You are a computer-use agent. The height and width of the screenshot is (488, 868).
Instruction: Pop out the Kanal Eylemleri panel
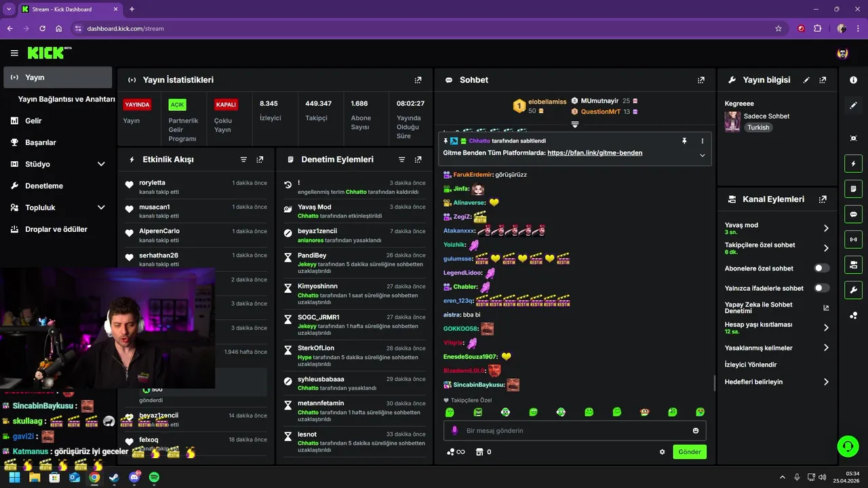point(823,199)
